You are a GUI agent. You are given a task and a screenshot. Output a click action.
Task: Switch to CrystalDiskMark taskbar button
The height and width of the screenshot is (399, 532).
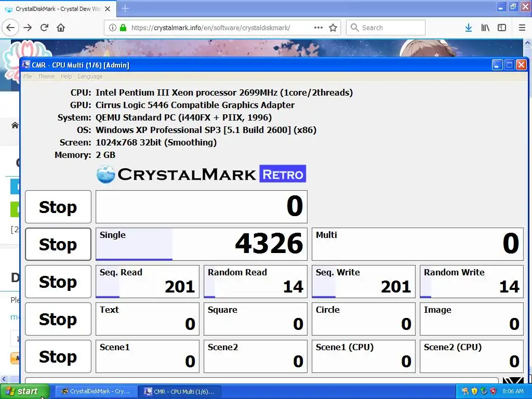coord(96,392)
